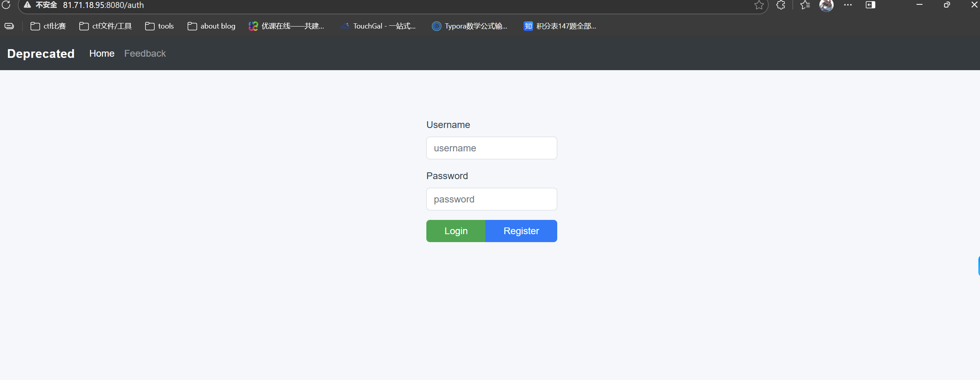The image size is (980, 380).
Task: Open the 优课在线 bookmark
Action: tap(286, 26)
